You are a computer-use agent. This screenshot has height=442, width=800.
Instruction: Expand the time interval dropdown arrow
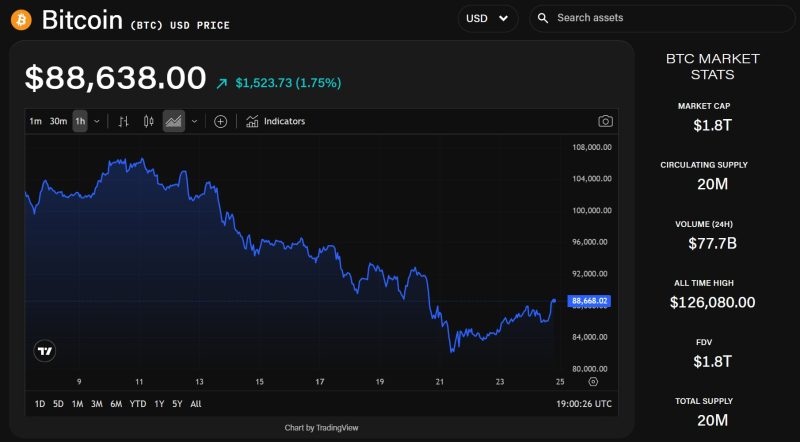(97, 121)
